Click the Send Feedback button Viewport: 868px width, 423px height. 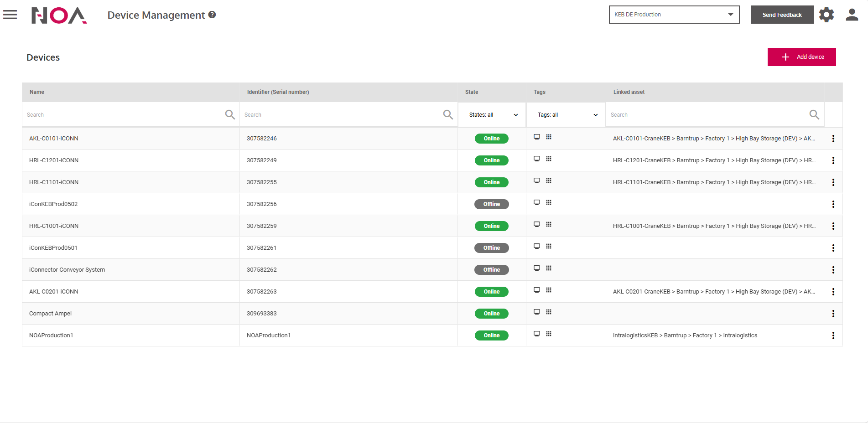(782, 15)
